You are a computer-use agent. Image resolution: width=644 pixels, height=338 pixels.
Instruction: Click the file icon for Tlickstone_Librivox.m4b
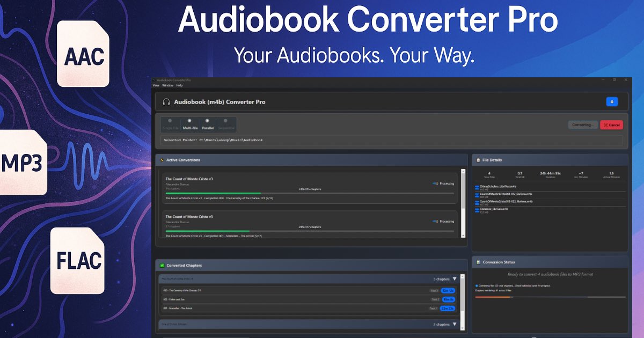pos(477,210)
